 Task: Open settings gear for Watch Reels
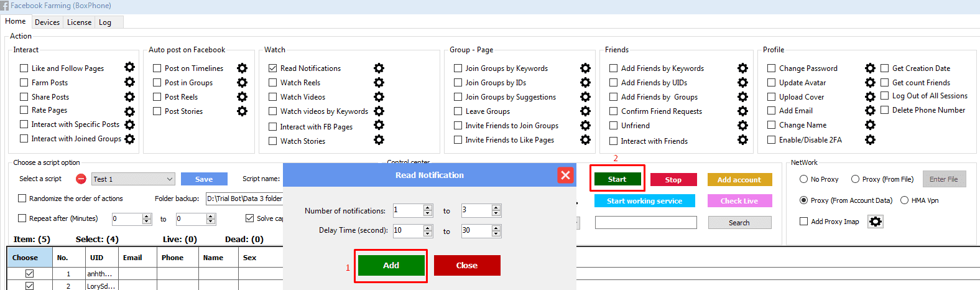pyautogui.click(x=379, y=82)
